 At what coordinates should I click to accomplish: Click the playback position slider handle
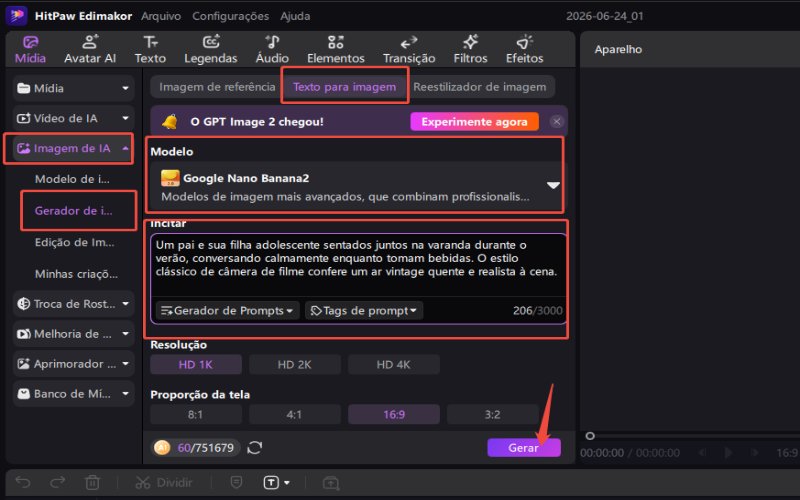[590, 436]
